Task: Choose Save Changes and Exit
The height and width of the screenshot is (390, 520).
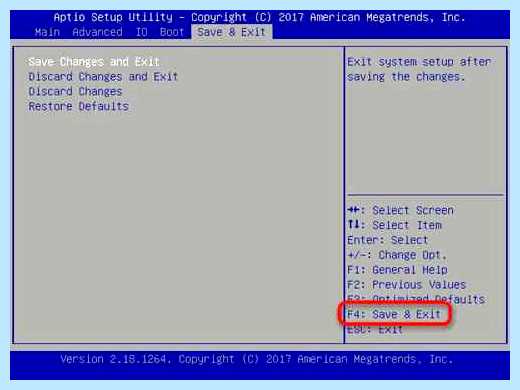Action: coord(94,62)
